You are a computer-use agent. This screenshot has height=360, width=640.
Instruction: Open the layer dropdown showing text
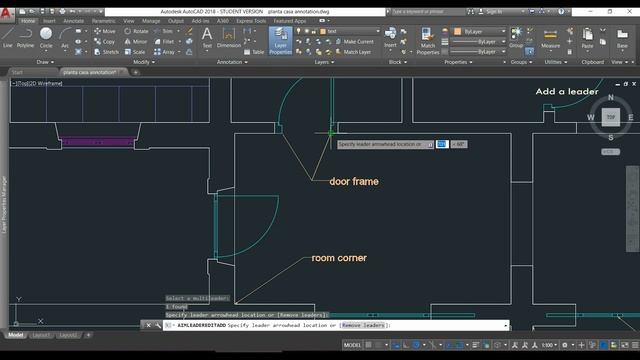349,31
